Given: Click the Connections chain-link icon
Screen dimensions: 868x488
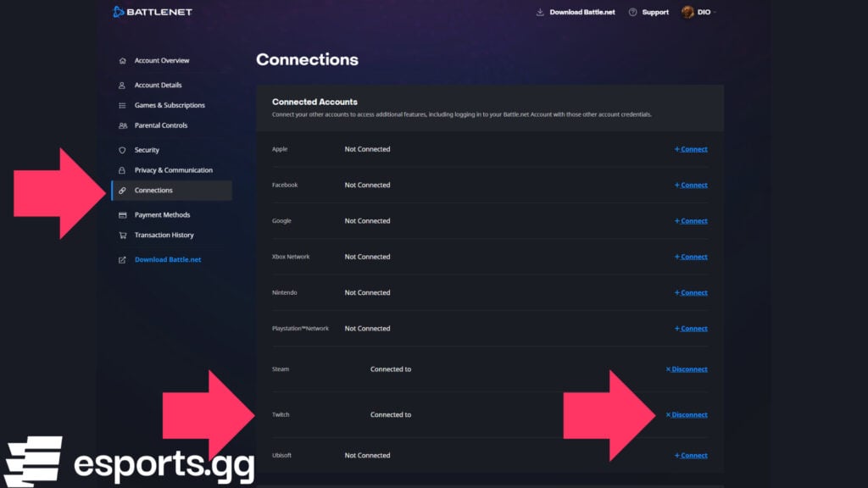Looking at the screenshot, I should [x=122, y=190].
